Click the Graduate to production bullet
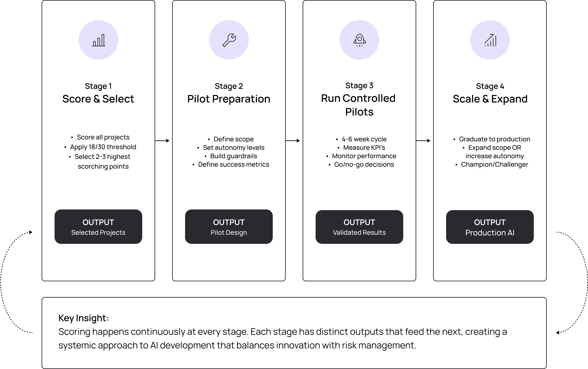 (494, 139)
